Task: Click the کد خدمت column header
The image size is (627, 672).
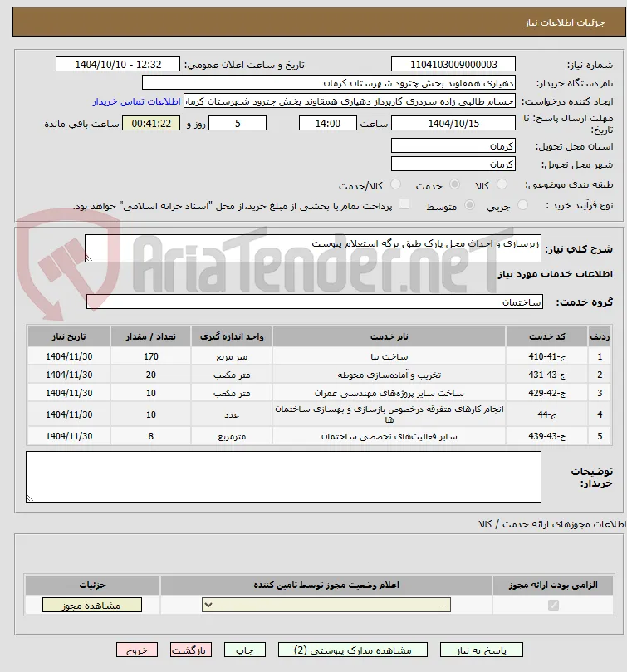Action: pyautogui.click(x=546, y=336)
